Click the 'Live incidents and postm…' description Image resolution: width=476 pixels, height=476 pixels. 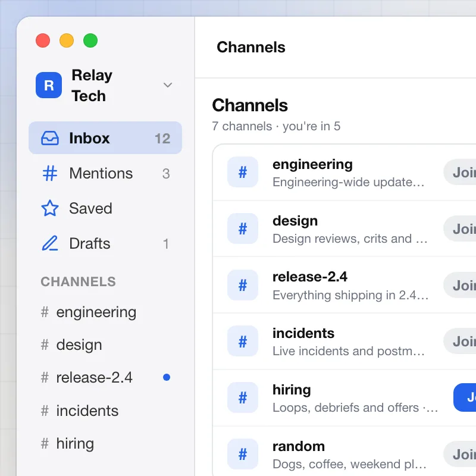[x=348, y=351]
